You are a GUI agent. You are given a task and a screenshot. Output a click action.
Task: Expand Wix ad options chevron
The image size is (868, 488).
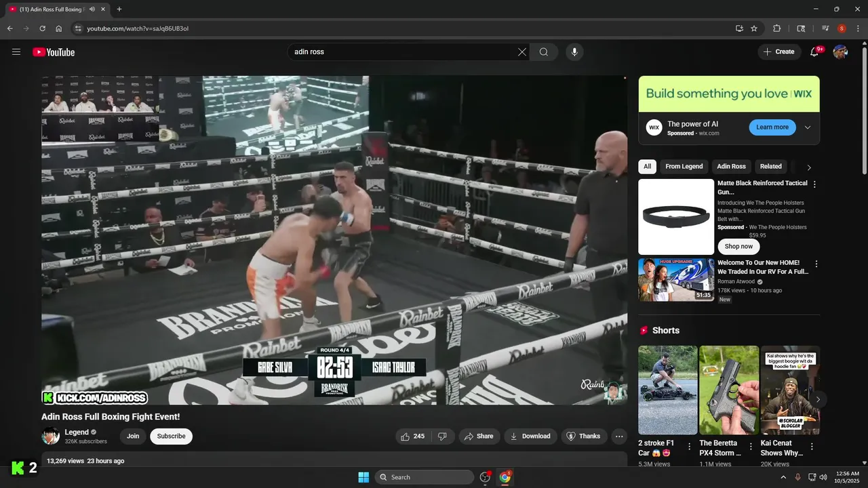click(x=808, y=127)
